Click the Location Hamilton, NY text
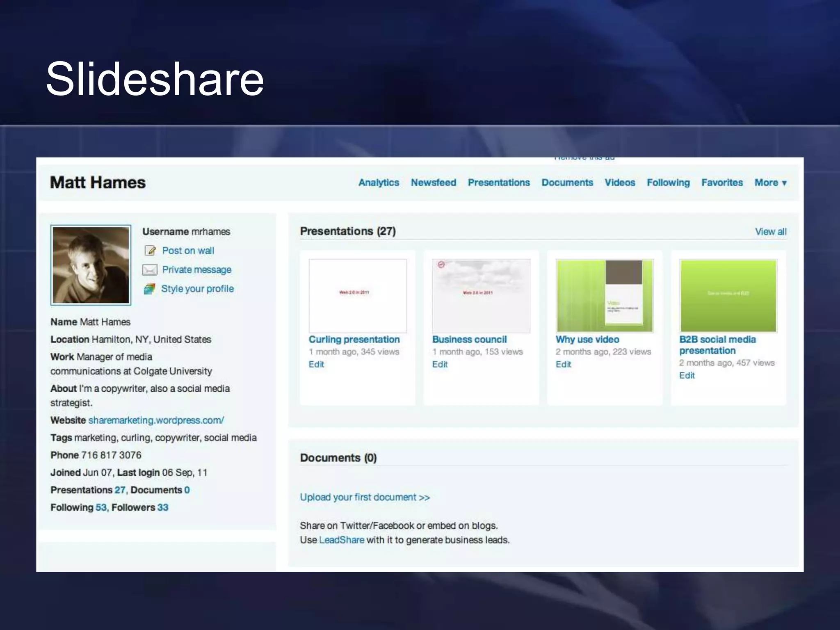The image size is (840, 630). [131, 340]
